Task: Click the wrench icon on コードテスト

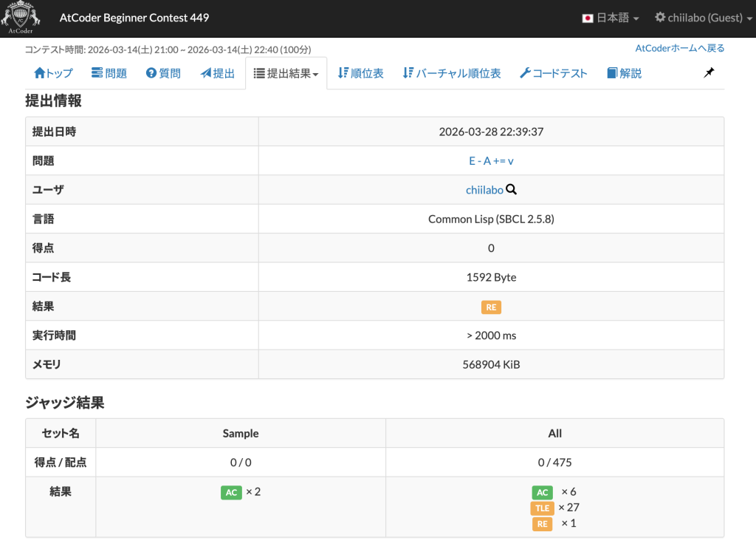Action: [525, 73]
